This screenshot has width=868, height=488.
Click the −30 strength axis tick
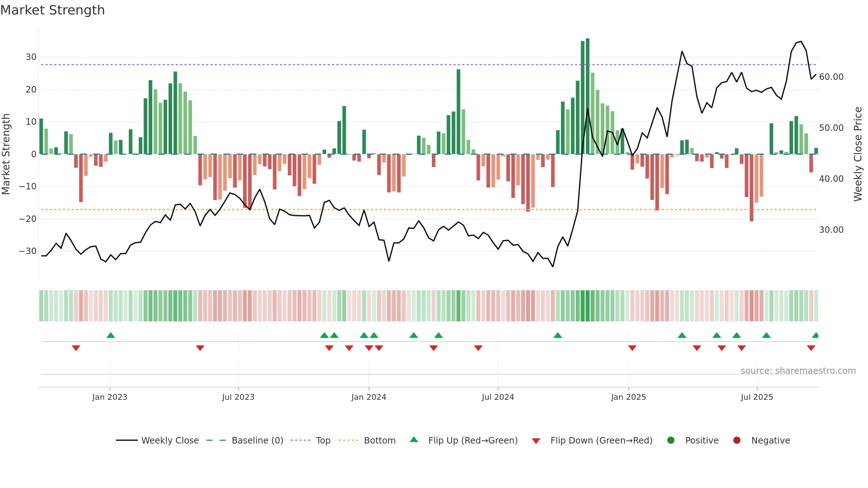[28, 251]
